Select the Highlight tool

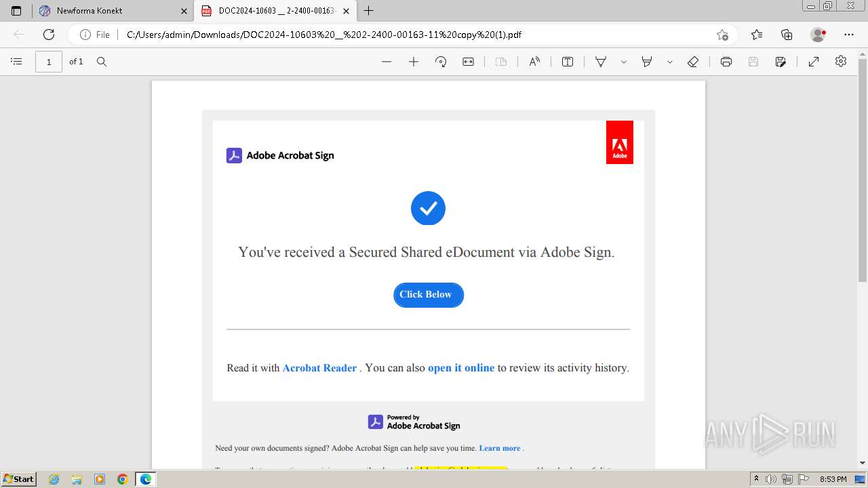647,62
